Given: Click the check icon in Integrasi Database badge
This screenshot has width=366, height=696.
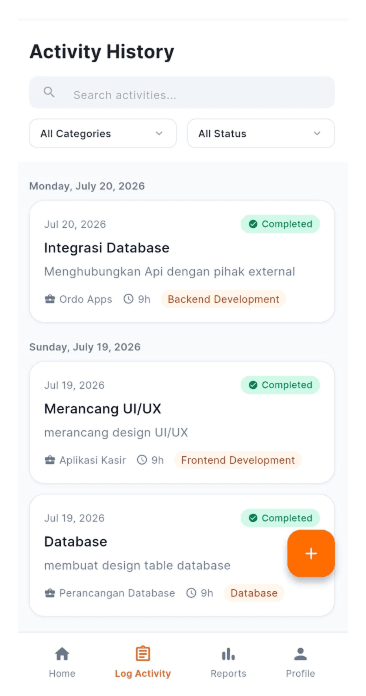Looking at the screenshot, I should coord(253,224).
